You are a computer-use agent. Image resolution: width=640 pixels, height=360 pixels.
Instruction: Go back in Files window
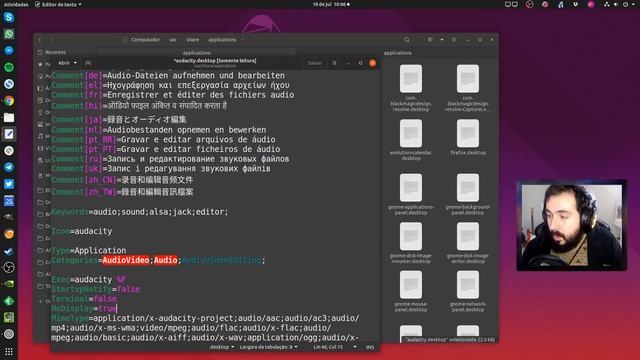40,40
